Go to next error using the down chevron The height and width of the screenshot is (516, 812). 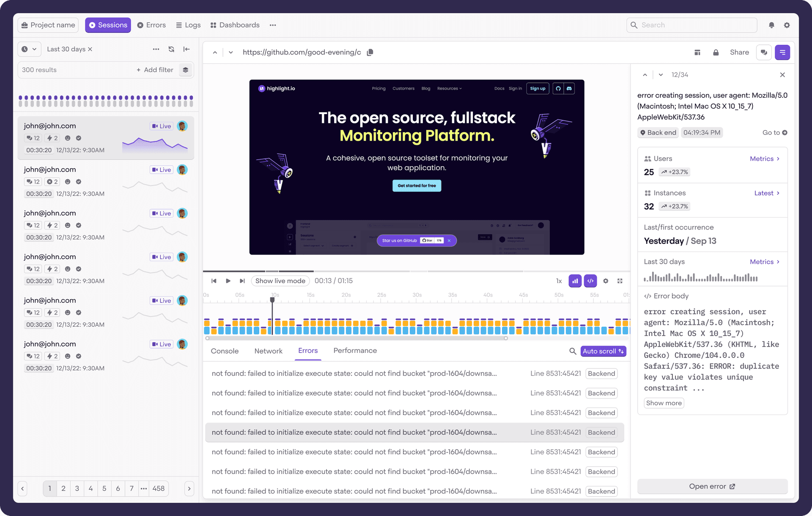coord(660,74)
